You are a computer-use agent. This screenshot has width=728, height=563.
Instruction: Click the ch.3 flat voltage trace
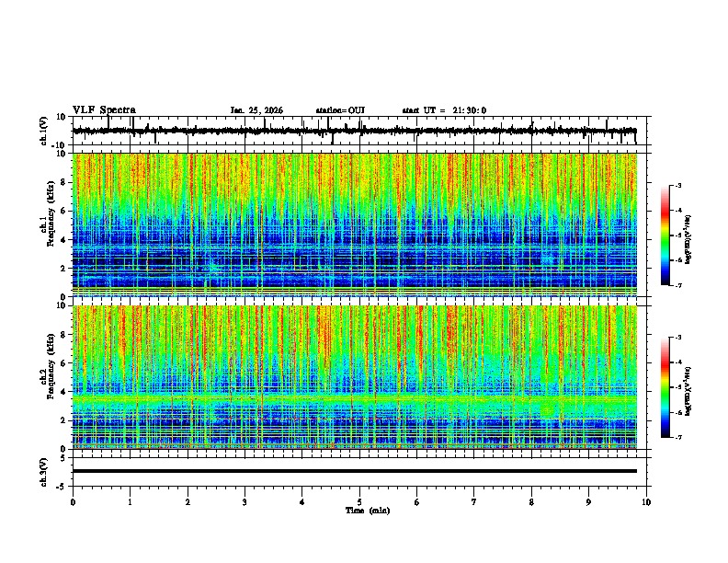click(x=355, y=471)
